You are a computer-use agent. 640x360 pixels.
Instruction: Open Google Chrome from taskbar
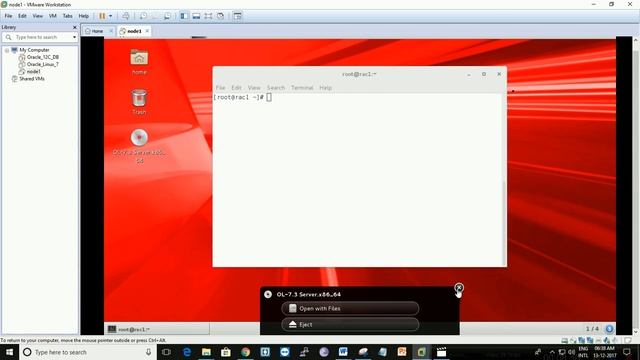coord(245,352)
